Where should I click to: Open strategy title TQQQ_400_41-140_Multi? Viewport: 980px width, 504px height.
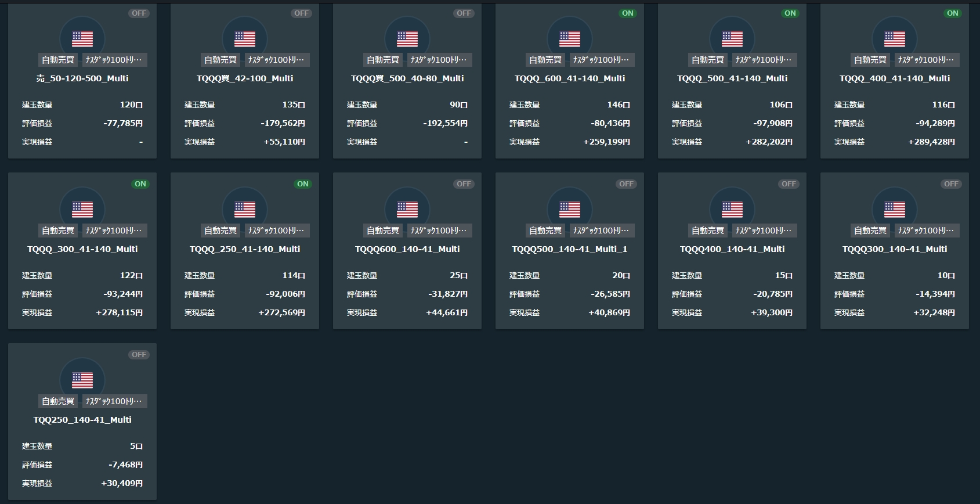[x=895, y=78]
